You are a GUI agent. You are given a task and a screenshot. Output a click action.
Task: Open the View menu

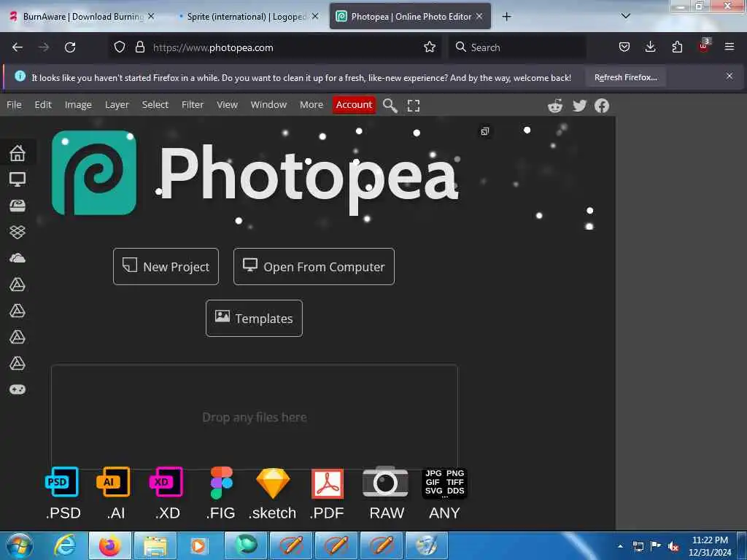[227, 105]
